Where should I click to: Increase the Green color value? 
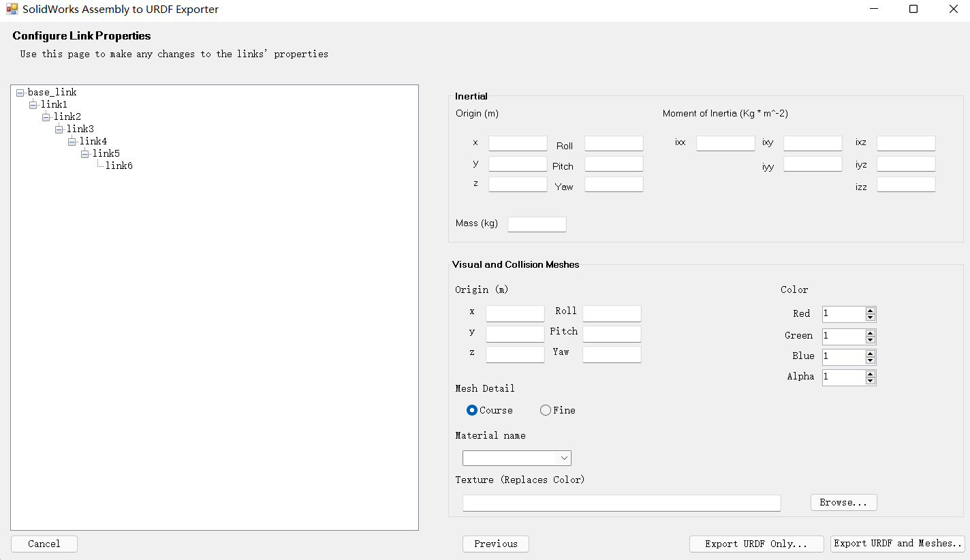point(871,332)
